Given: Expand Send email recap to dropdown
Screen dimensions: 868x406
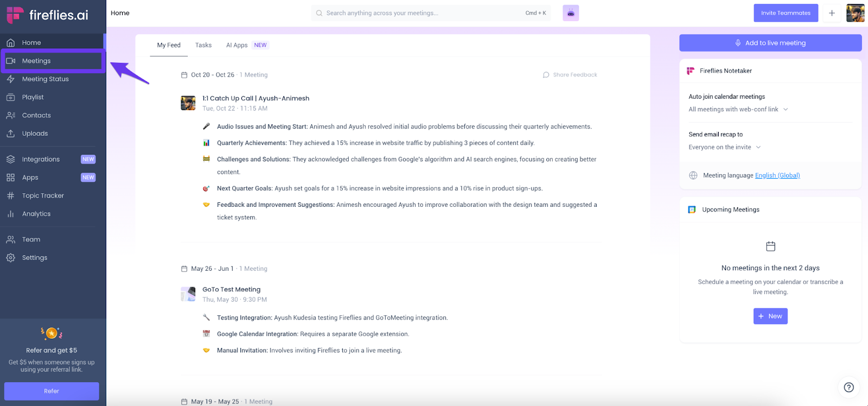Looking at the screenshot, I should (725, 147).
